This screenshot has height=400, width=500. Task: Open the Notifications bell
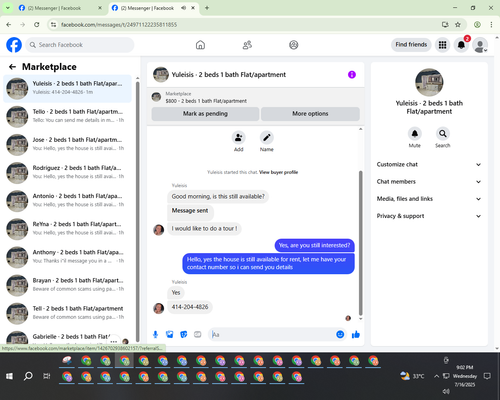pyautogui.click(x=461, y=45)
